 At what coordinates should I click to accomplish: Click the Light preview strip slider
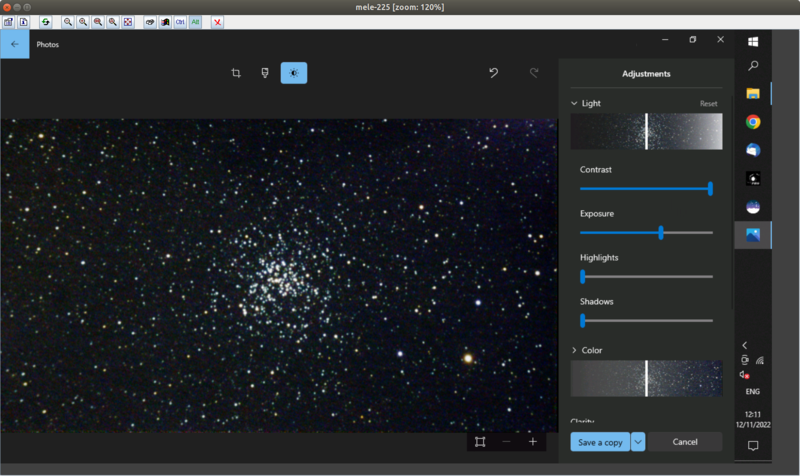[646, 132]
